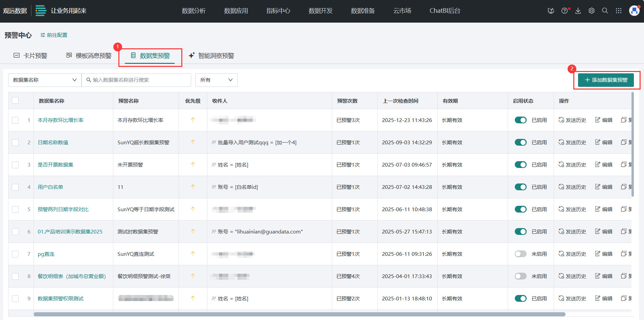Disable the 本月存款环比增长率 alert toggle

point(520,120)
